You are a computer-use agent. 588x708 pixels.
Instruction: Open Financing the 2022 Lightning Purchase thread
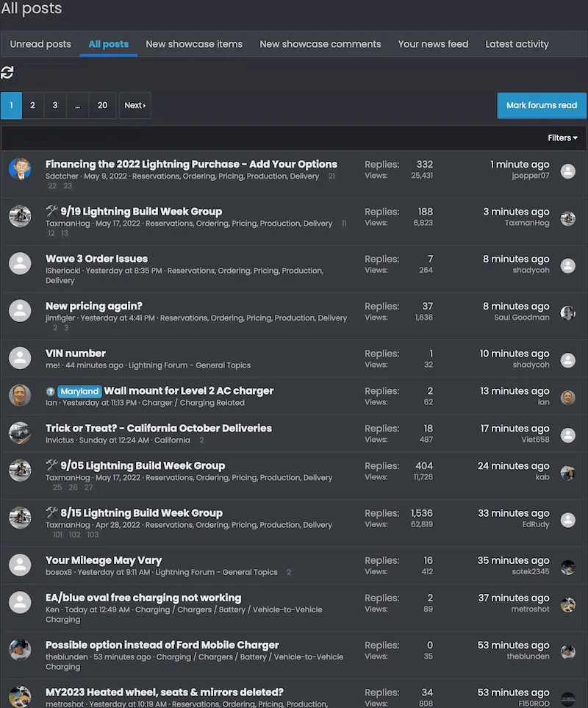(x=191, y=165)
